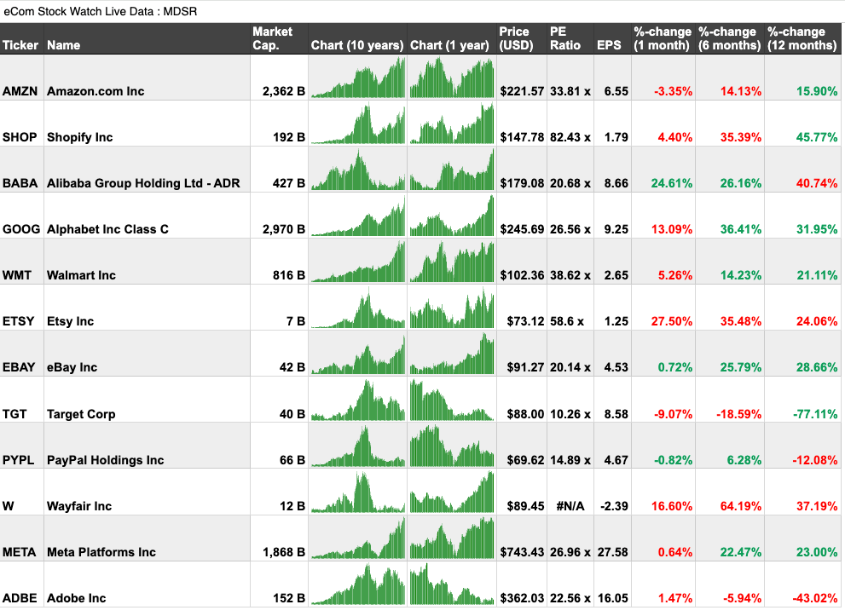Open Shopify's 1-year chart sparkline
845x616 pixels.
click(452, 124)
